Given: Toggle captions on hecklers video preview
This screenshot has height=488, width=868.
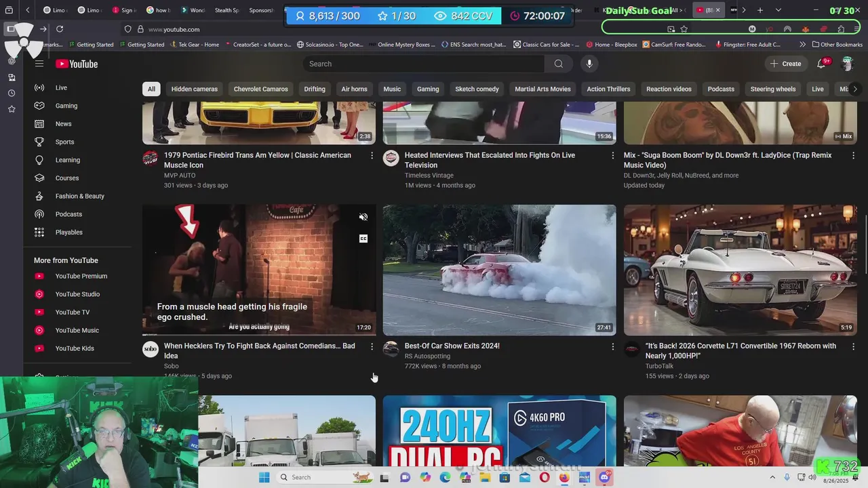Looking at the screenshot, I should pyautogui.click(x=363, y=239).
